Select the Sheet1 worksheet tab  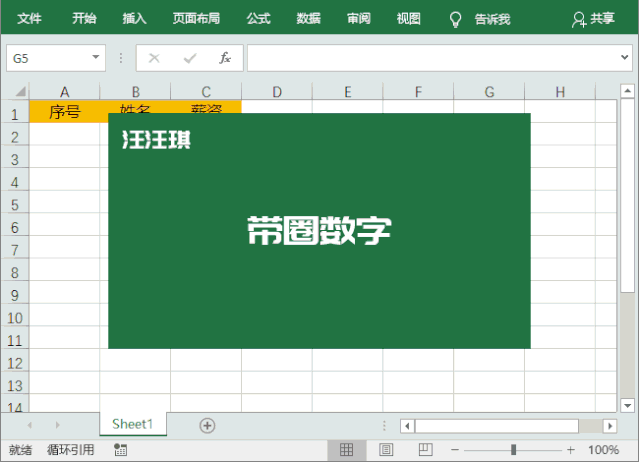click(x=133, y=424)
